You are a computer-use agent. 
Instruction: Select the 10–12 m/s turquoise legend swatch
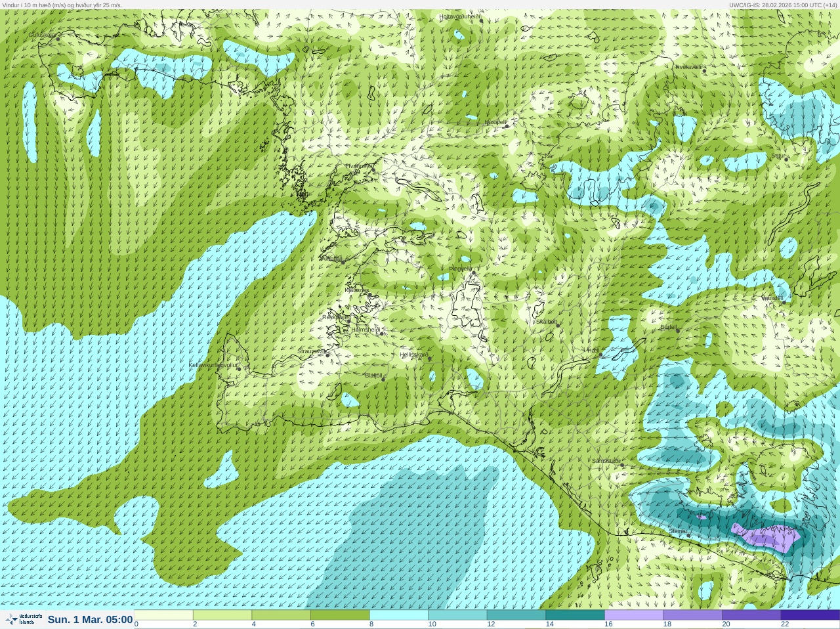(x=457, y=615)
